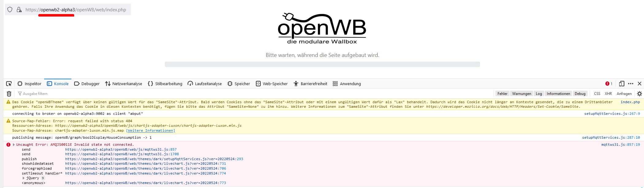Open the Laufzeitanalyse tab

[x=205, y=84]
